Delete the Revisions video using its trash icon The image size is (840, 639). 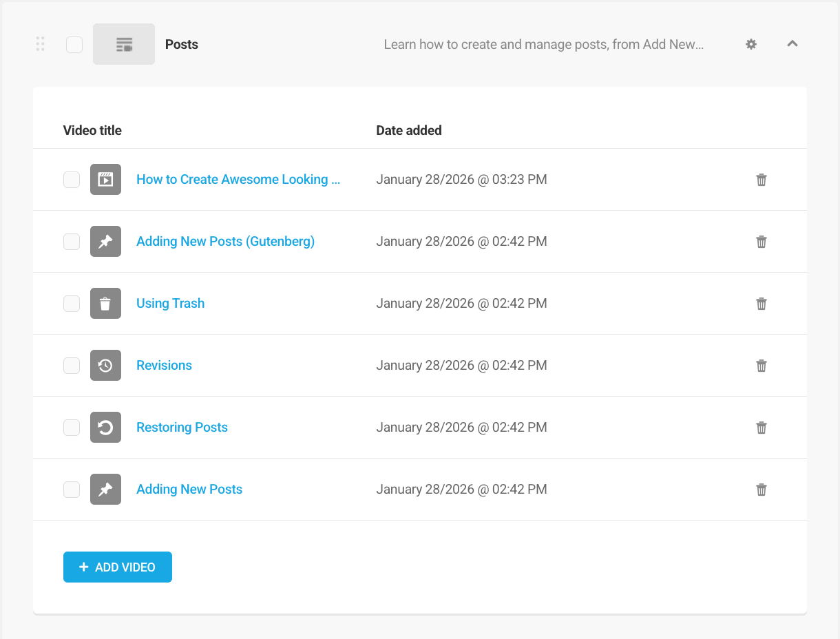tap(761, 365)
